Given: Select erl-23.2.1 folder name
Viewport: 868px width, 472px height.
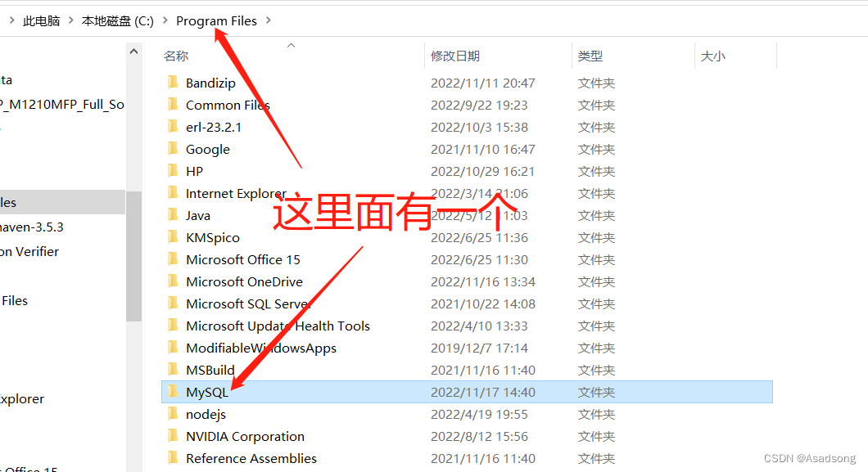Looking at the screenshot, I should [214, 127].
